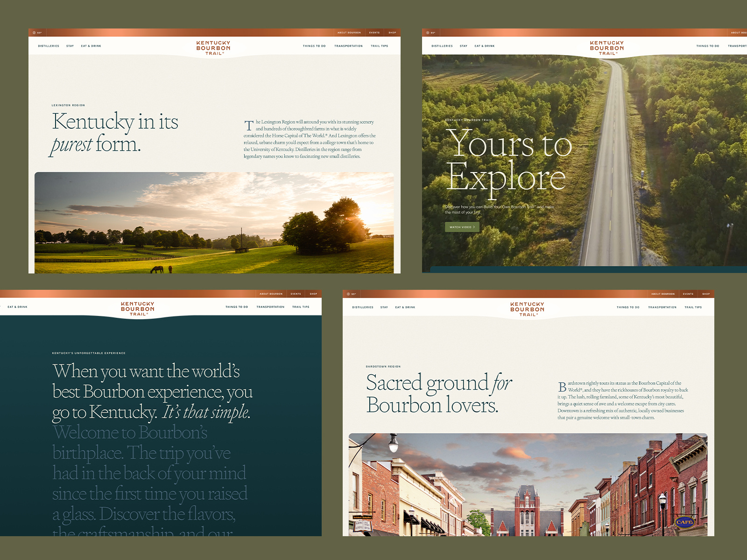This screenshot has width=747, height=560.
Task: Open Eat & Drink on the Lexington page
Action: coord(91,46)
